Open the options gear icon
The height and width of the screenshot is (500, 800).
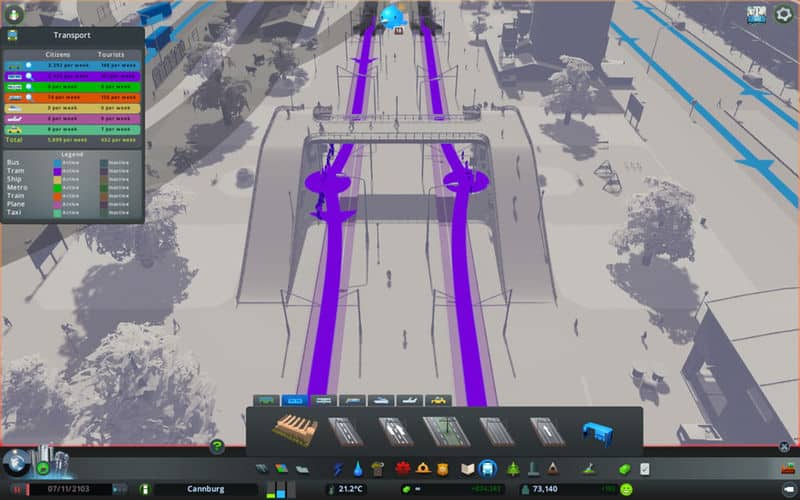[x=783, y=14]
